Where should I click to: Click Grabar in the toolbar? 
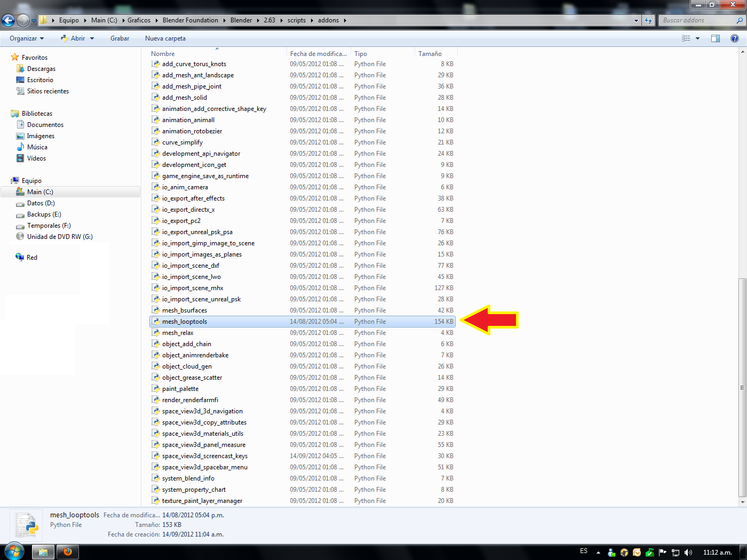coord(120,38)
